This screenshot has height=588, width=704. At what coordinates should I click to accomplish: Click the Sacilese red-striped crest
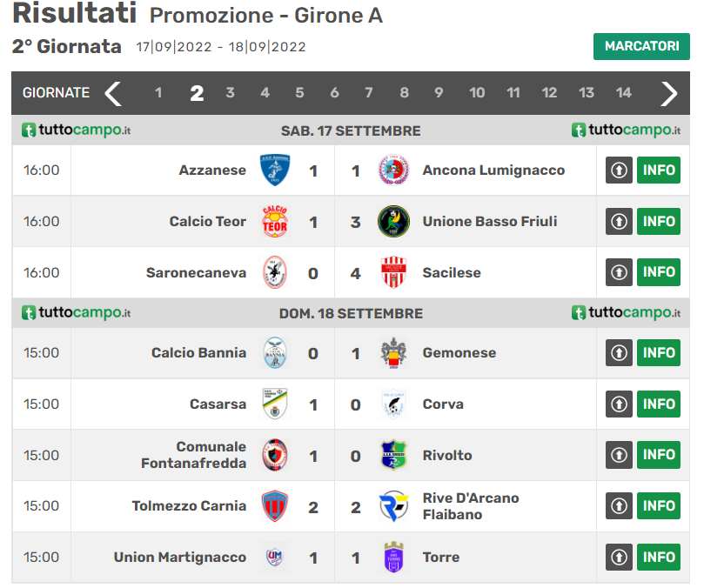pyautogui.click(x=393, y=273)
